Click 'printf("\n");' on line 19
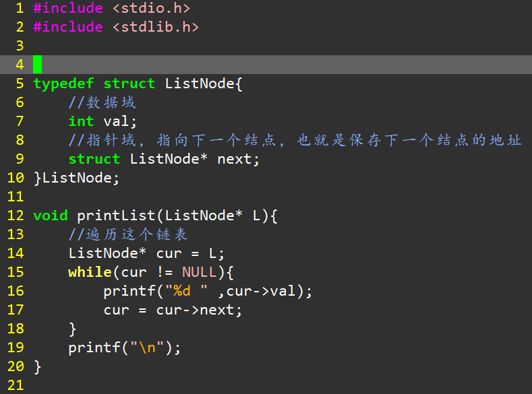 tap(125, 348)
